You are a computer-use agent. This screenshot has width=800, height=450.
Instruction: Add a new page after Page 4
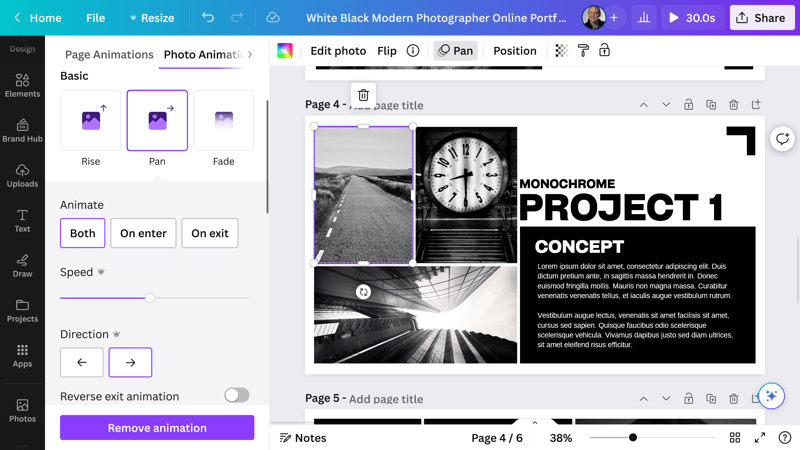[x=756, y=105]
